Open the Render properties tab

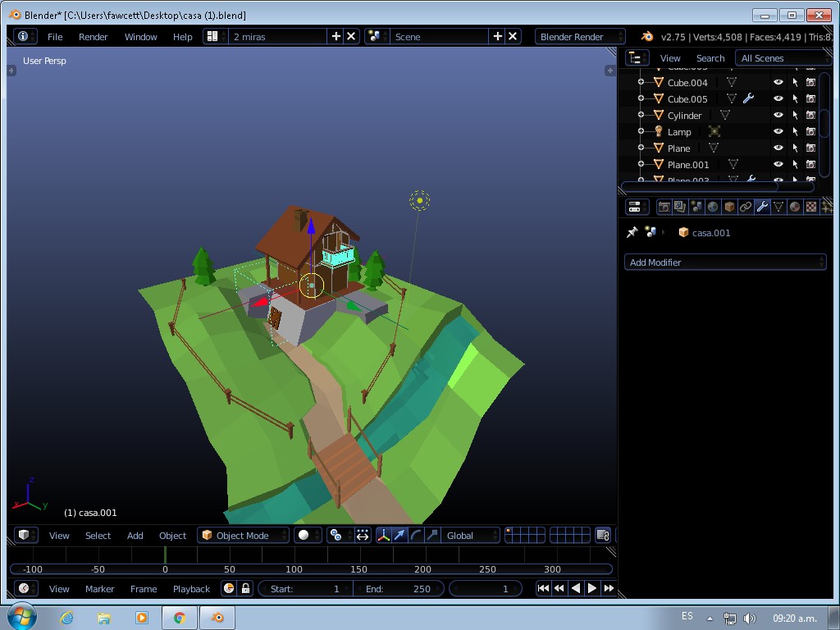pos(664,207)
